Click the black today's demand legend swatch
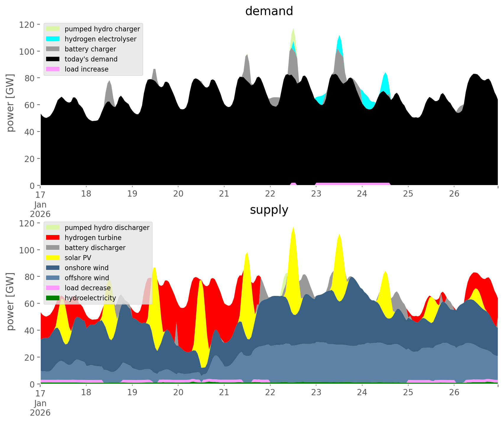This screenshot has width=504, height=423. [x=53, y=59]
